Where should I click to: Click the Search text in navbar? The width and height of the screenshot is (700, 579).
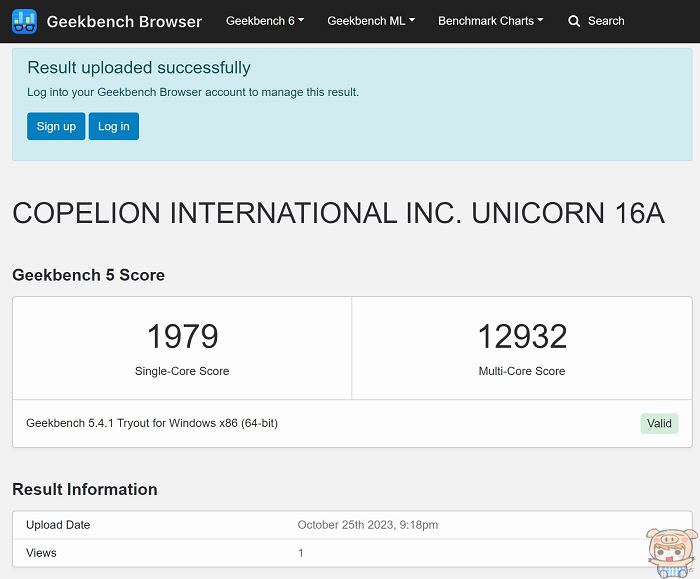point(606,21)
